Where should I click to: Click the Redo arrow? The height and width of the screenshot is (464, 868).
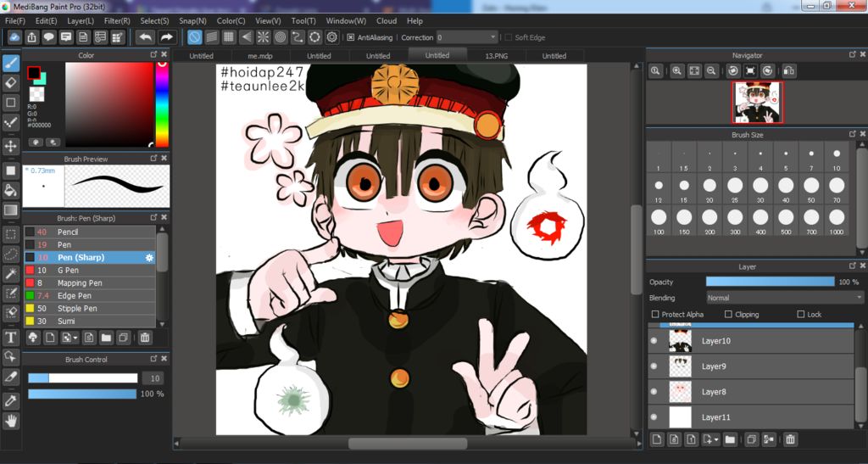point(166,37)
